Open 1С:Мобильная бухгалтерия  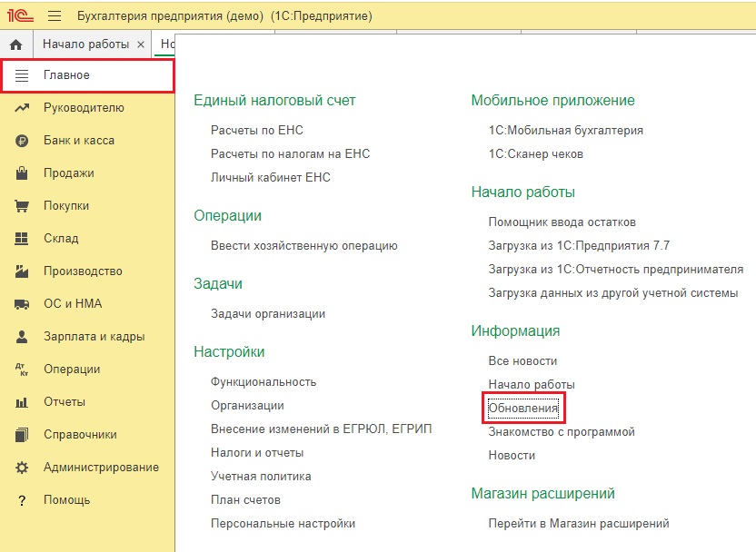pos(565,131)
